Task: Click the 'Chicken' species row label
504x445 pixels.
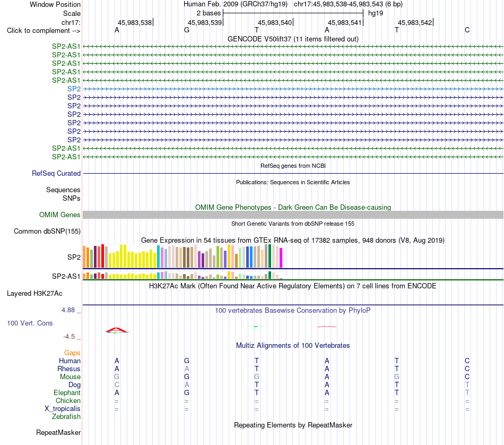Action: 68,400
